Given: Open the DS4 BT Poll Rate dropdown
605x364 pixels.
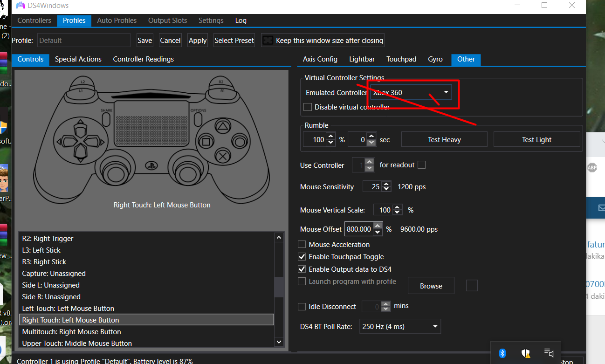Looking at the screenshot, I should pyautogui.click(x=400, y=327).
